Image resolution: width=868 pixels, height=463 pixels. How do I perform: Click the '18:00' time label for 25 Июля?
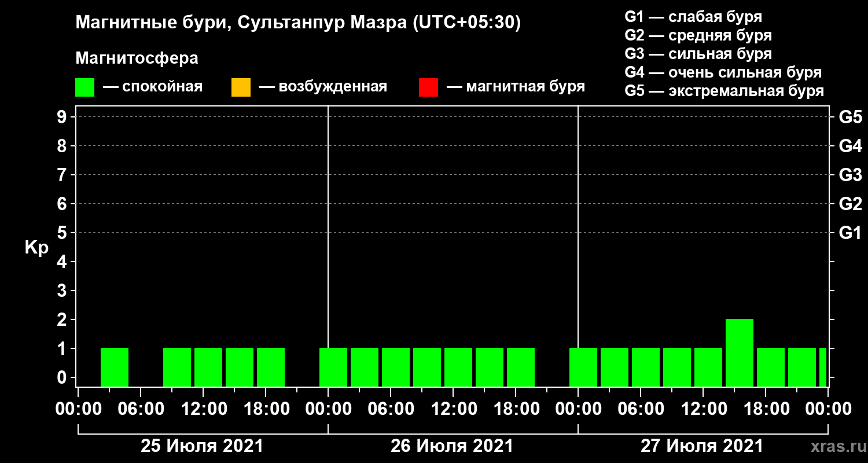pyautogui.click(x=266, y=409)
